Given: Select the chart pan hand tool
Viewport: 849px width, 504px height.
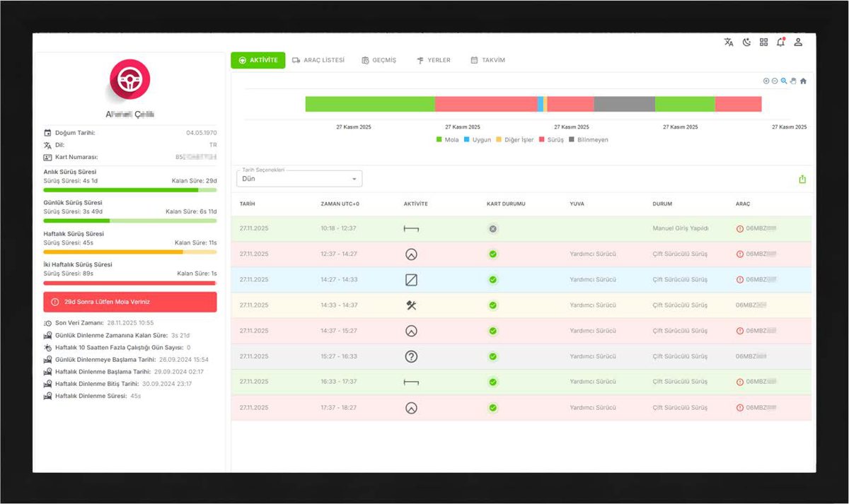Looking at the screenshot, I should click(793, 81).
